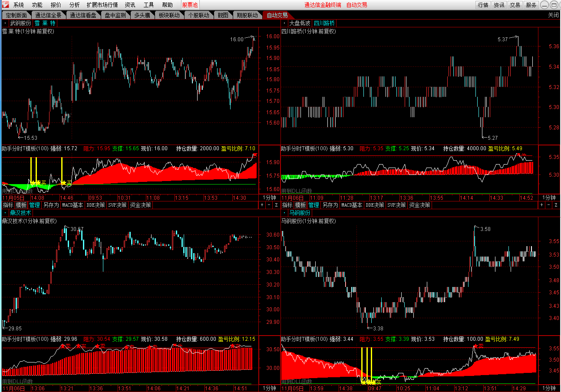Open the 分析 menu
561x392 pixels.
[75, 5]
